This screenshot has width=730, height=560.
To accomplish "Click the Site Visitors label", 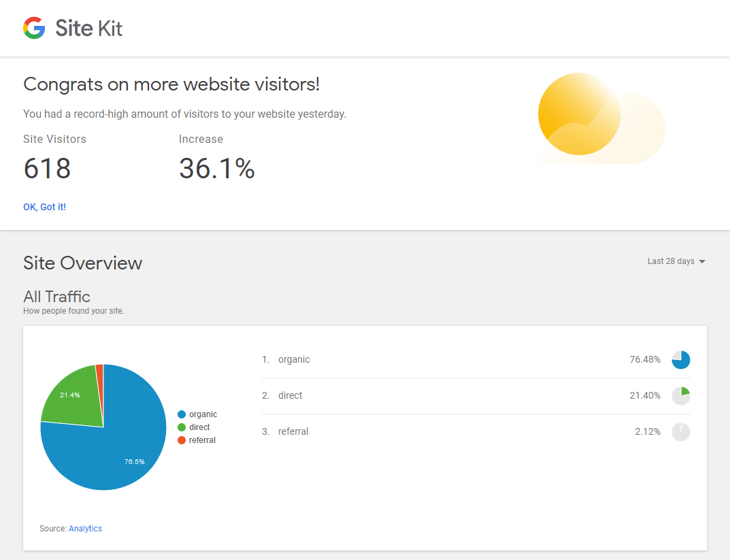I will [x=55, y=139].
